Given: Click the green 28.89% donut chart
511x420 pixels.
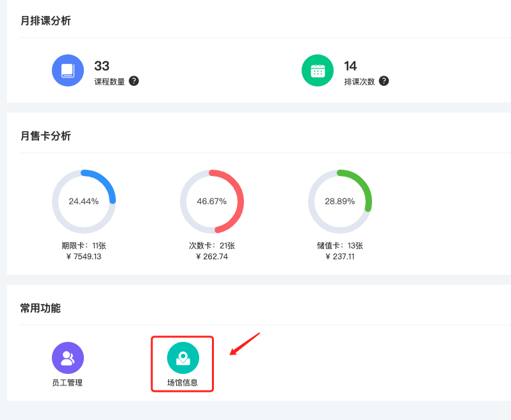Looking at the screenshot, I should pos(340,202).
